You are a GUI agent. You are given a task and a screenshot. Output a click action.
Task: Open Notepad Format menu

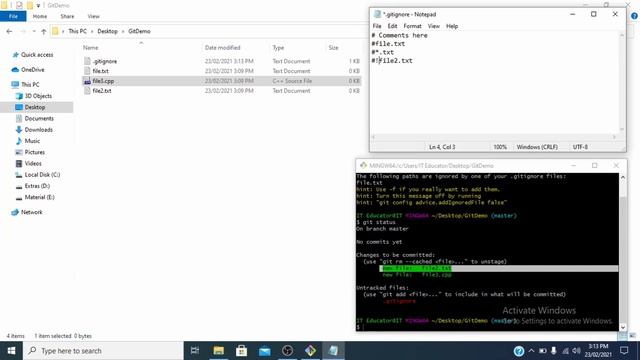pos(412,26)
